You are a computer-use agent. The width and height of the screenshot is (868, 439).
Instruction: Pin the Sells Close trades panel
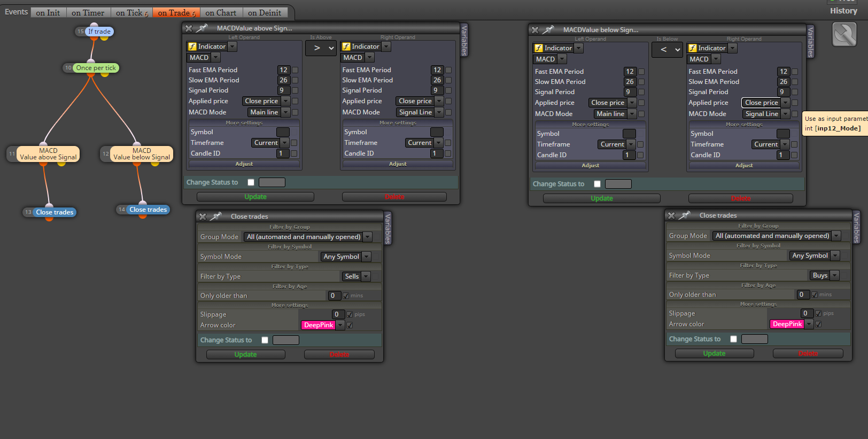216,217
